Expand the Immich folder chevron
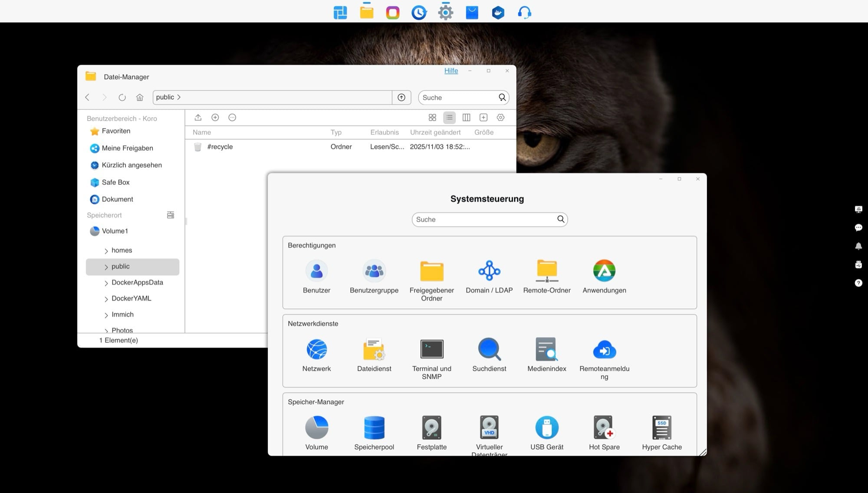 pyautogui.click(x=106, y=315)
